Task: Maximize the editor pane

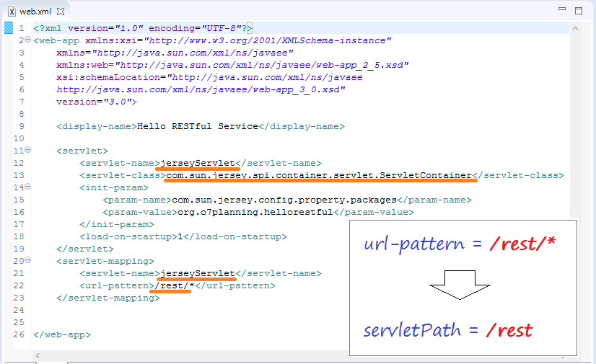Action: pos(579,11)
